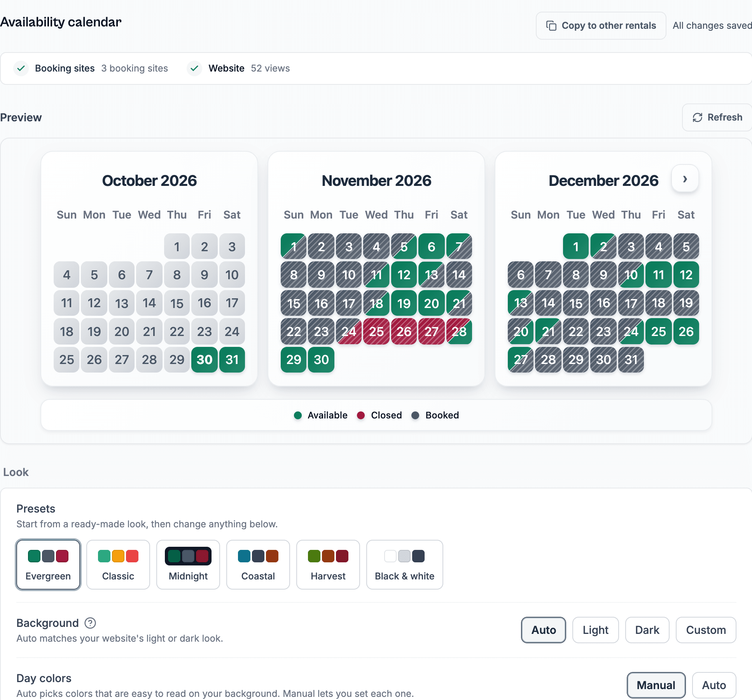Open Booking sites status item

coord(91,68)
